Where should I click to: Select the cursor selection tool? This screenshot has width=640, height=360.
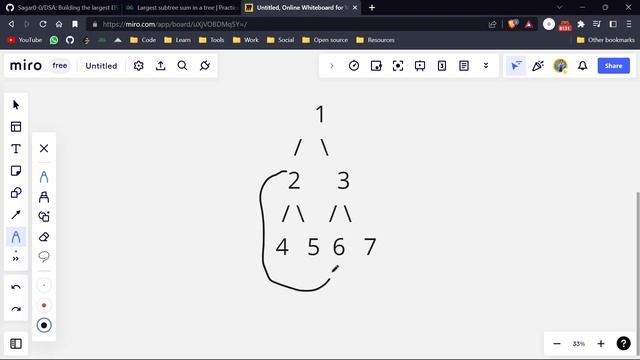pos(16,105)
